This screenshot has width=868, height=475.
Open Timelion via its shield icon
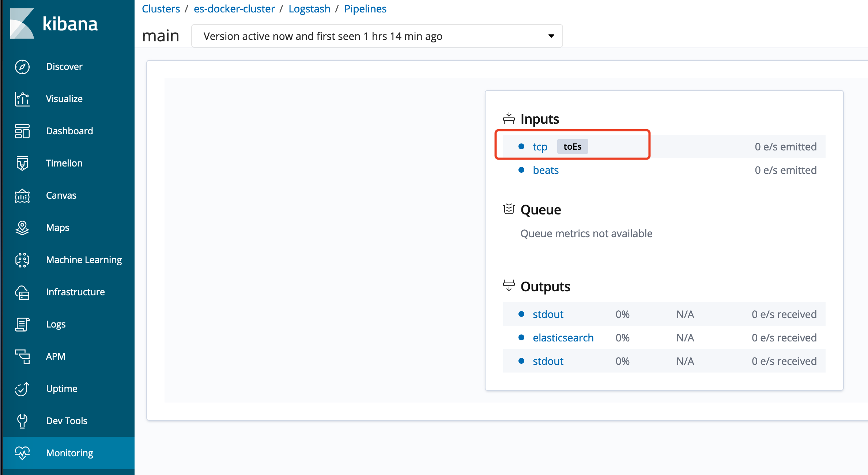click(x=22, y=163)
